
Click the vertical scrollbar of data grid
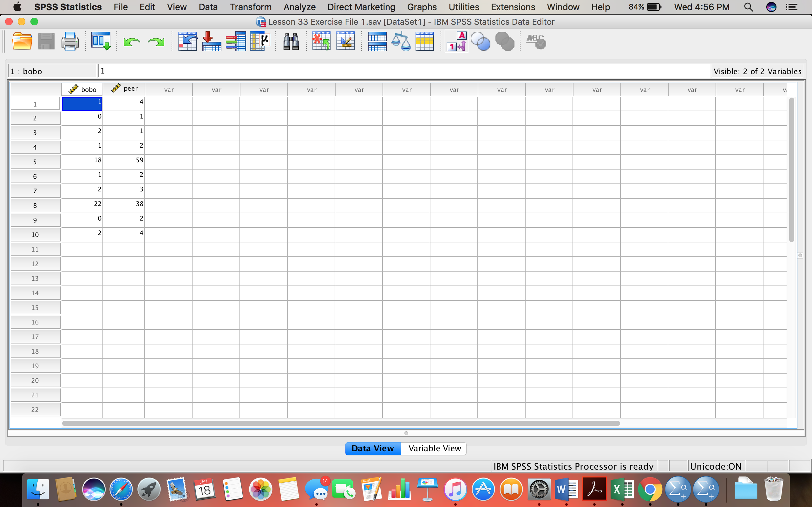pos(791,170)
